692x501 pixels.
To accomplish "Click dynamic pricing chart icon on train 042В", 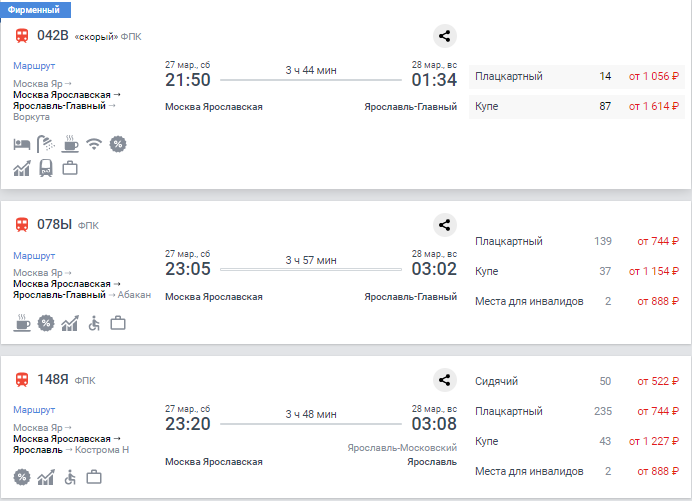I will [x=22, y=168].
